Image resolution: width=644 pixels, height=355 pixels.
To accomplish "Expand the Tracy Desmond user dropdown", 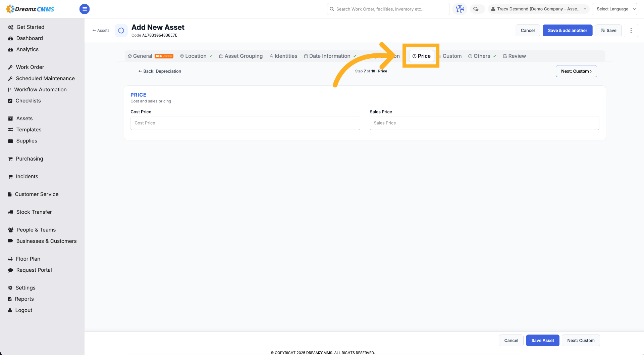I will 539,9.
